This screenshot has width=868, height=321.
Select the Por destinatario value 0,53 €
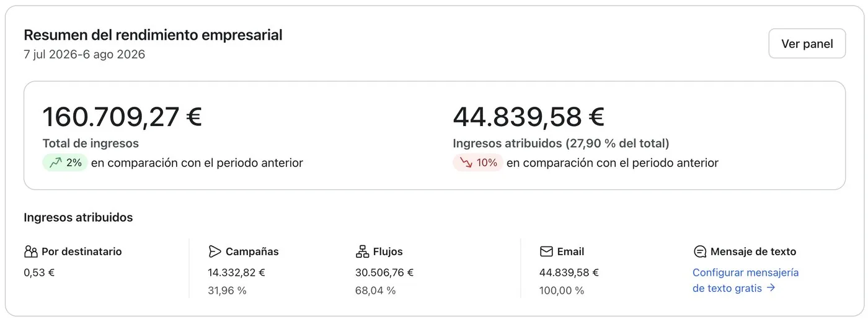[x=39, y=272]
